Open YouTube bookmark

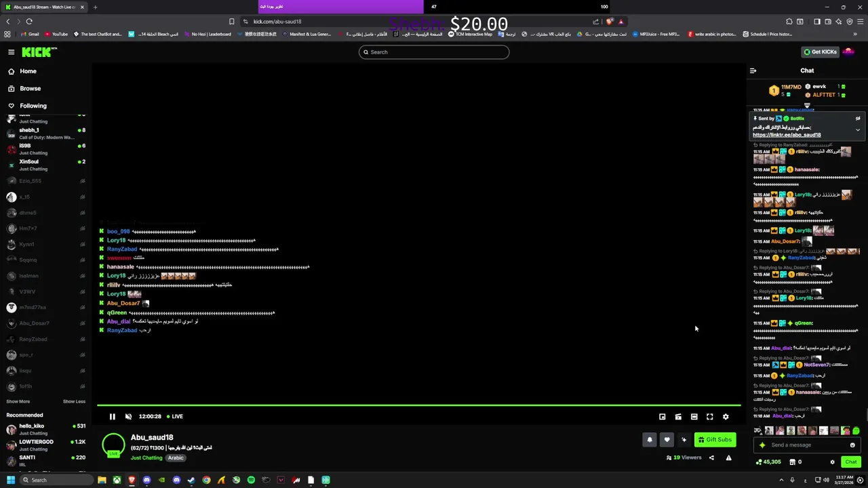(x=56, y=34)
